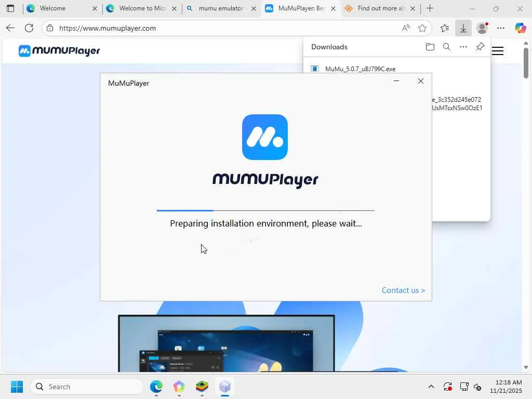View site information lock icon
The height and width of the screenshot is (399, 532).
(x=50, y=28)
